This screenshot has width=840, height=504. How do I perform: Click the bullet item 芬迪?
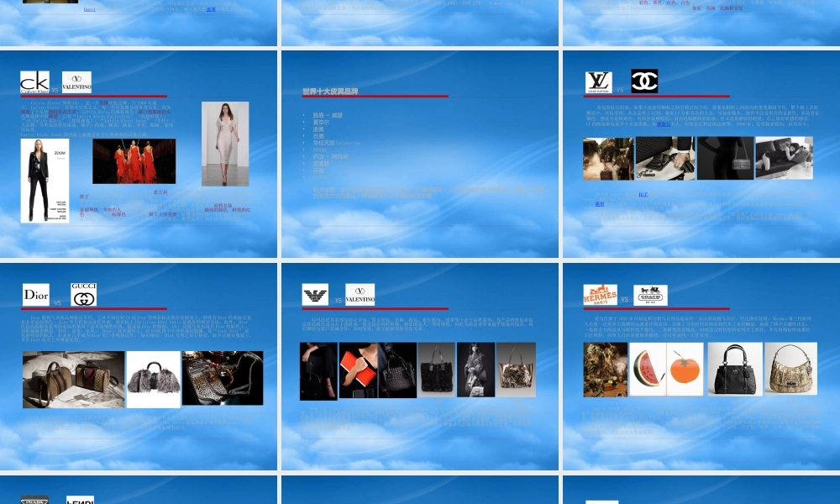(x=318, y=171)
